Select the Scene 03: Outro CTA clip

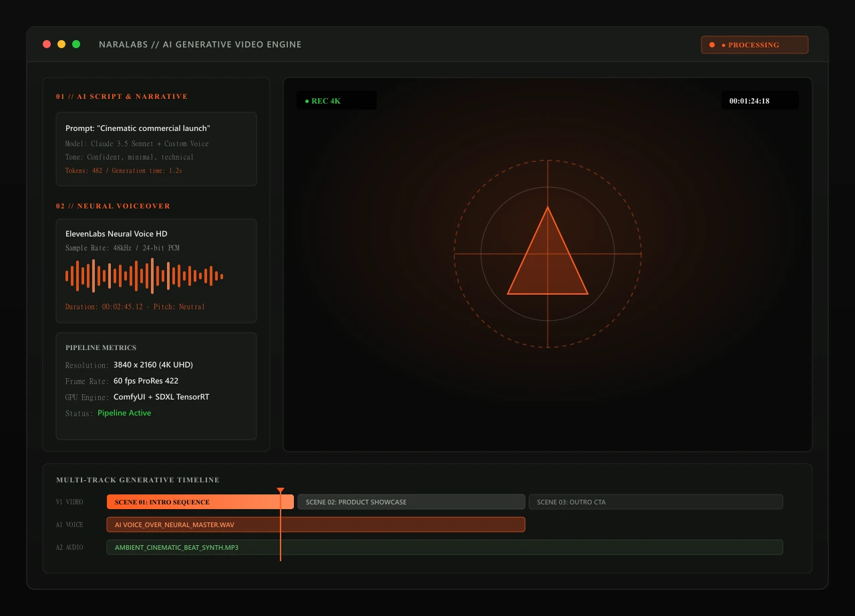pos(656,502)
